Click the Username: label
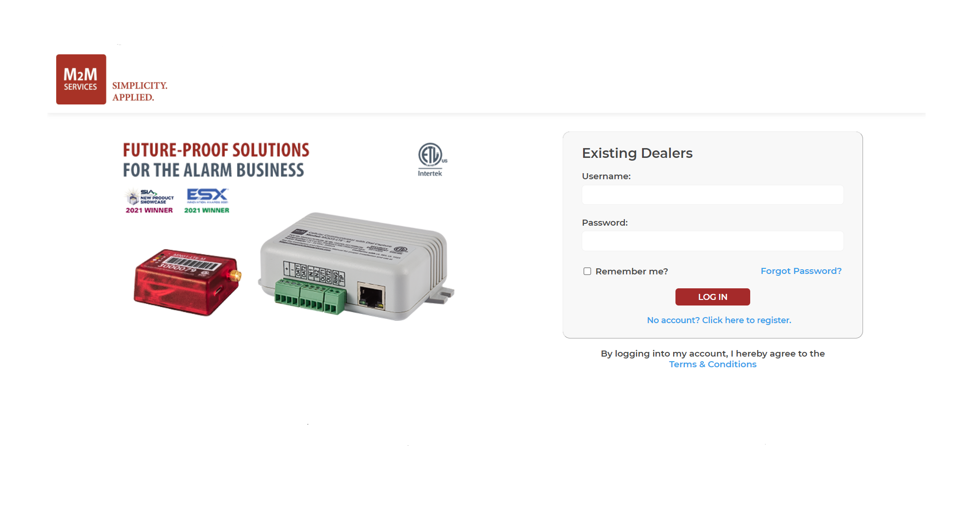Image resolution: width=980 pixels, height=507 pixels. tap(606, 176)
